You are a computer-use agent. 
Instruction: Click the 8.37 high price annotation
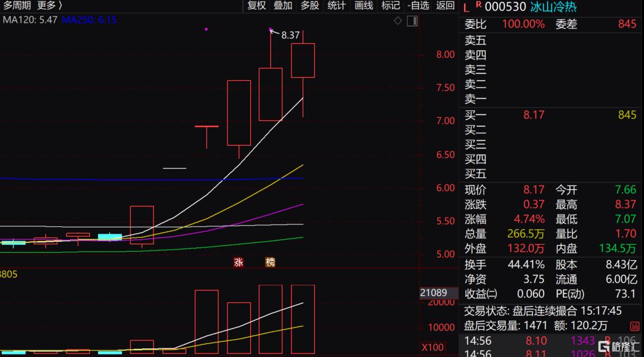(x=290, y=35)
